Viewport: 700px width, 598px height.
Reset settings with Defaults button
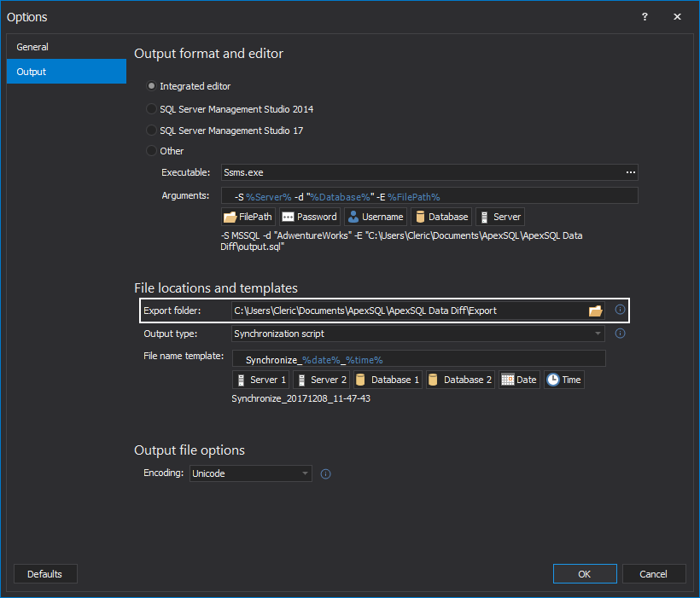tap(45, 574)
